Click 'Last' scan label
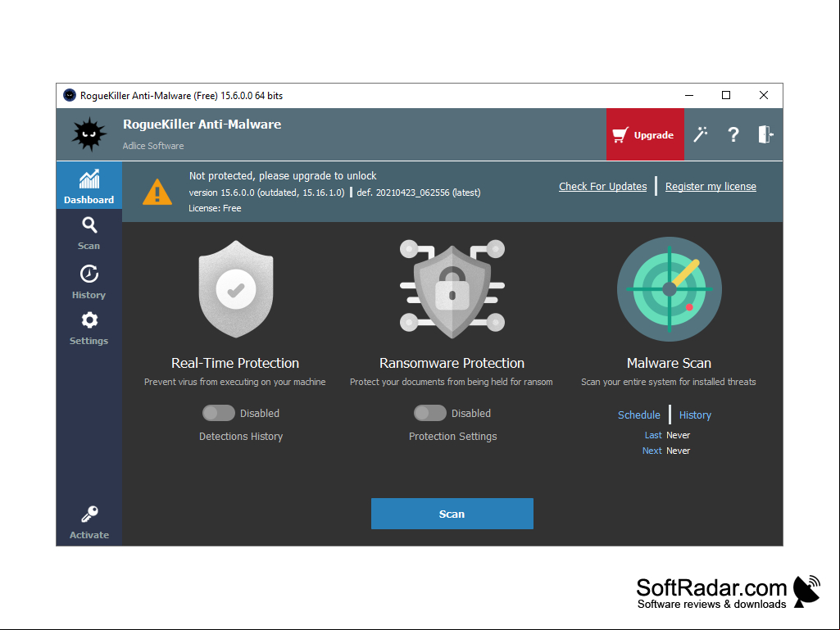840x630 pixels. click(x=653, y=435)
